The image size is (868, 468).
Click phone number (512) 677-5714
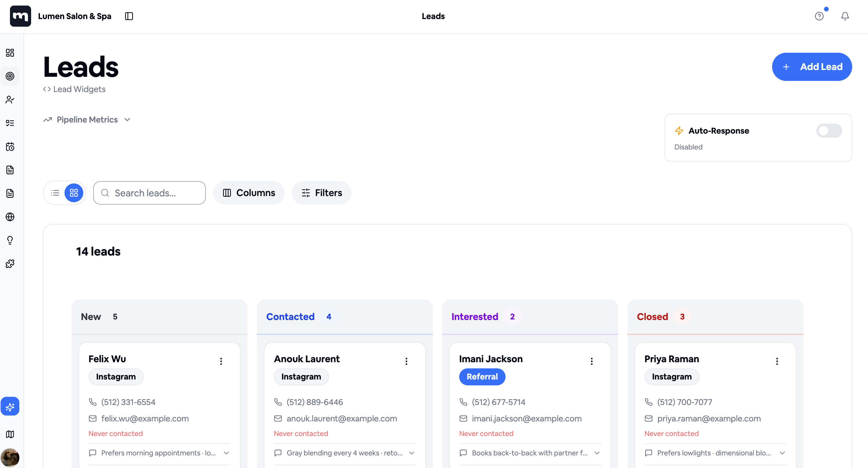coord(499,402)
